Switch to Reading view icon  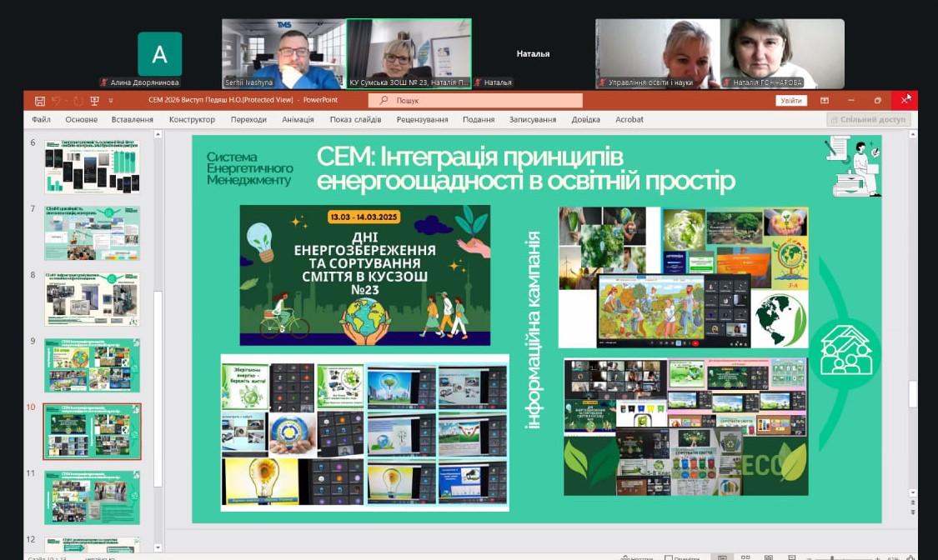[768, 557]
